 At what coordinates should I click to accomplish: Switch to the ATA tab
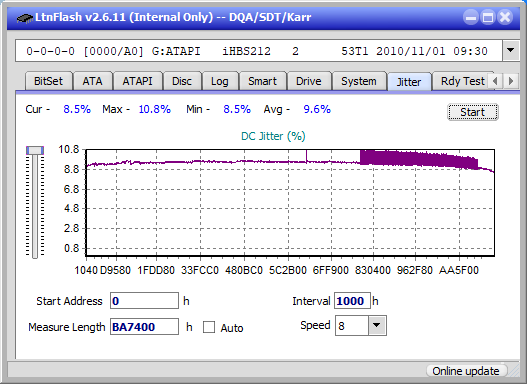pyautogui.click(x=92, y=81)
